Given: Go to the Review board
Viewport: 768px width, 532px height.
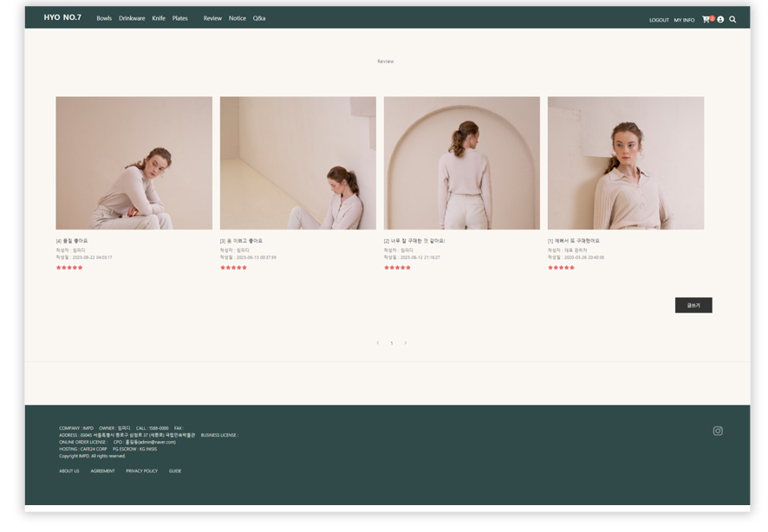Looking at the screenshot, I should coord(212,18).
